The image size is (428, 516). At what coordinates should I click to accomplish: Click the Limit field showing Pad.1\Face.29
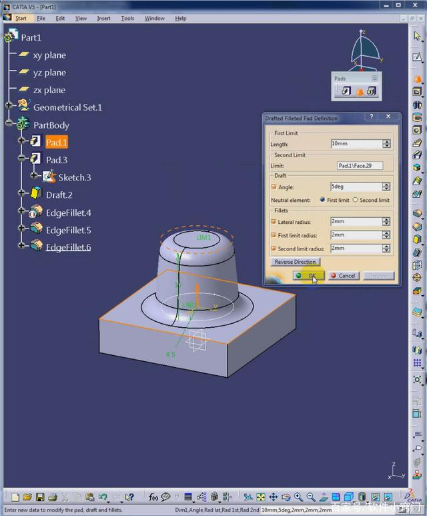(360, 166)
